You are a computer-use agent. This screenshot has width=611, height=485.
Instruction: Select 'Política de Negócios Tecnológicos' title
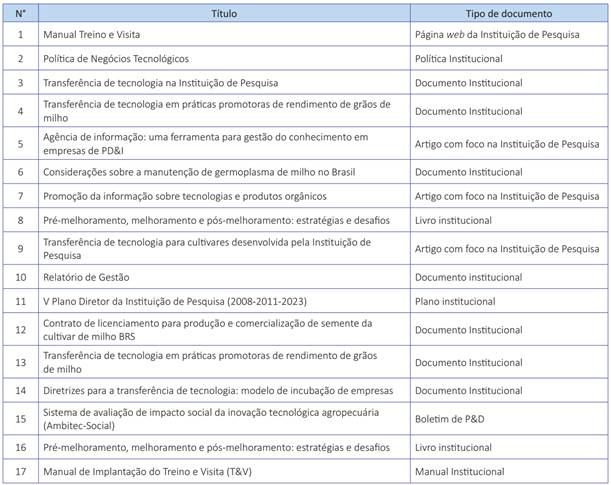point(116,59)
